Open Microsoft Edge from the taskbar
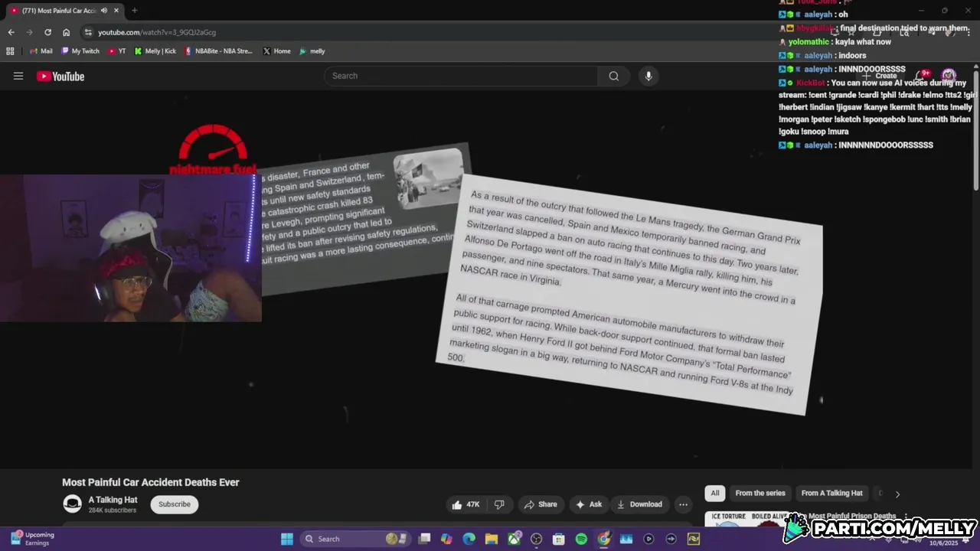The height and width of the screenshot is (551, 980). point(469,539)
